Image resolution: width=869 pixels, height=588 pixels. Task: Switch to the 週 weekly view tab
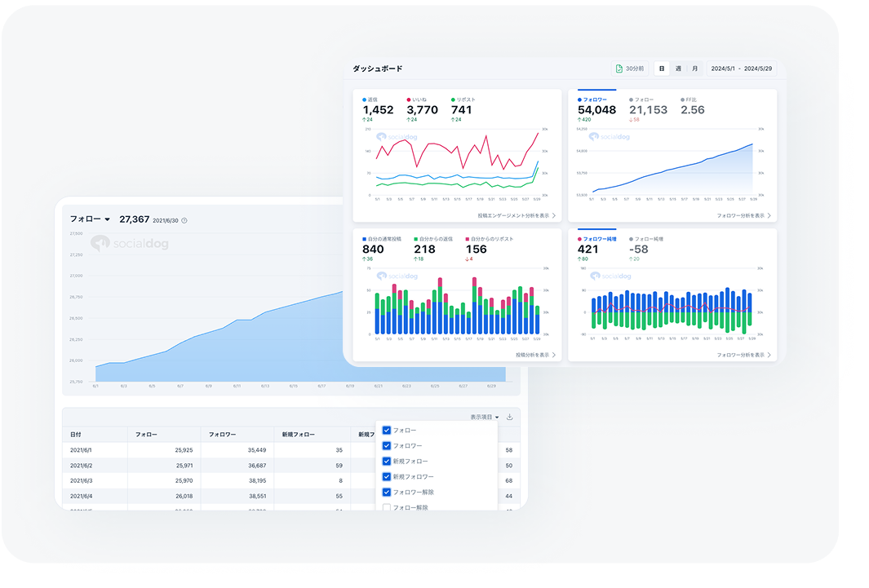point(678,69)
